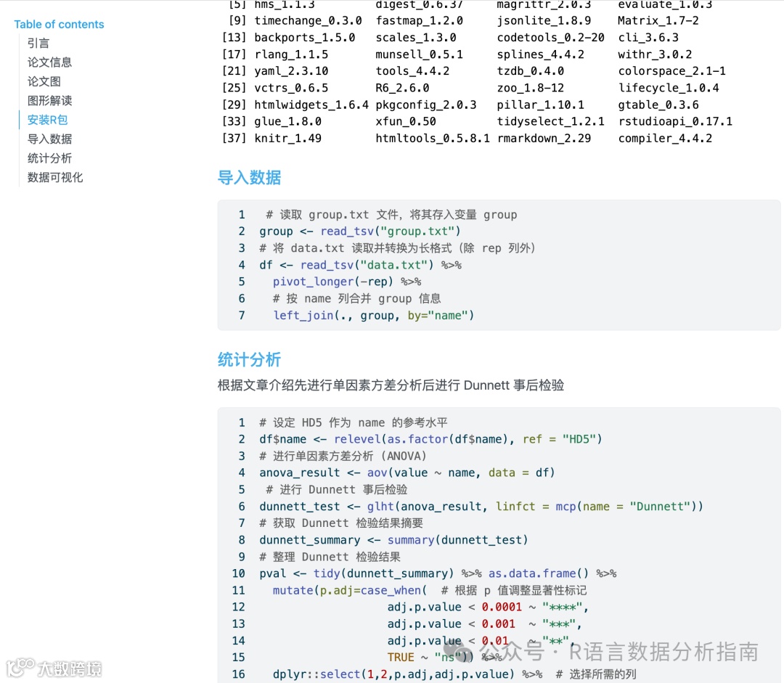Screen dimensions: 784x683
Task: Click the dunnett_test <- glht line
Action: click(x=481, y=507)
